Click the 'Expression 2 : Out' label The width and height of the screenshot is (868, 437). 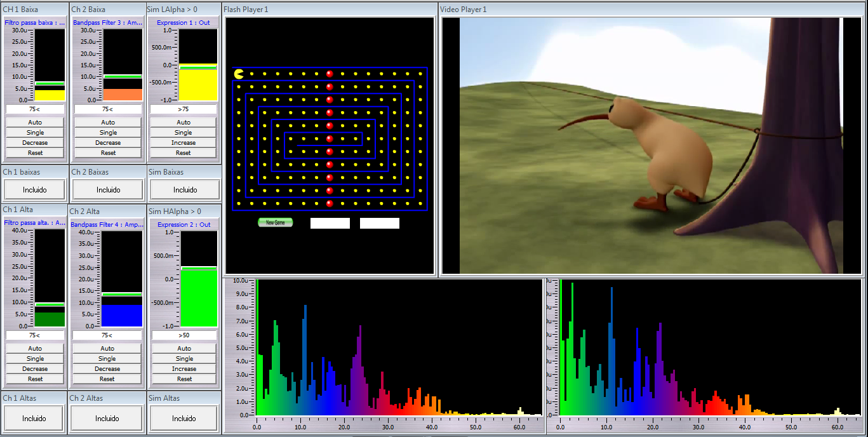pos(184,225)
